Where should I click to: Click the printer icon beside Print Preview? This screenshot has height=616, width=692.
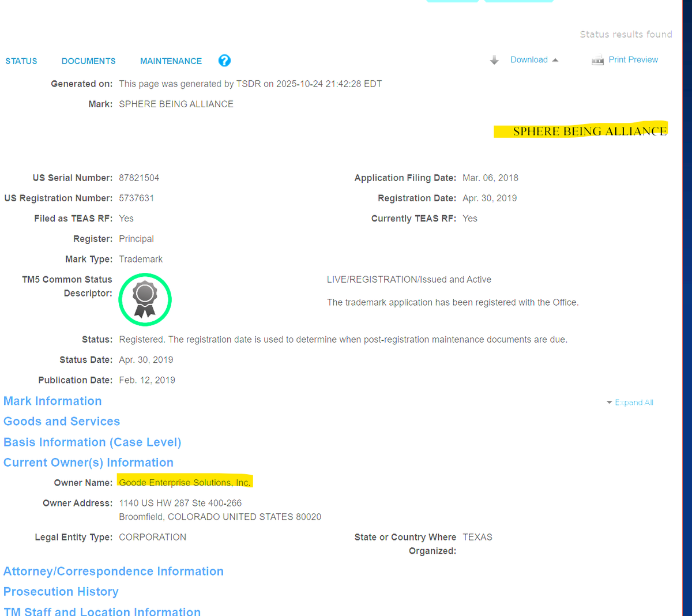click(x=597, y=60)
